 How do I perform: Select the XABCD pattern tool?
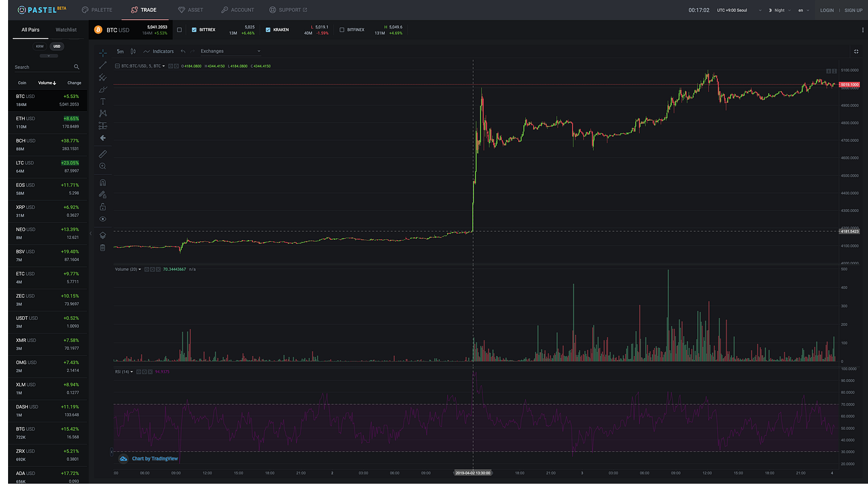[x=103, y=113]
